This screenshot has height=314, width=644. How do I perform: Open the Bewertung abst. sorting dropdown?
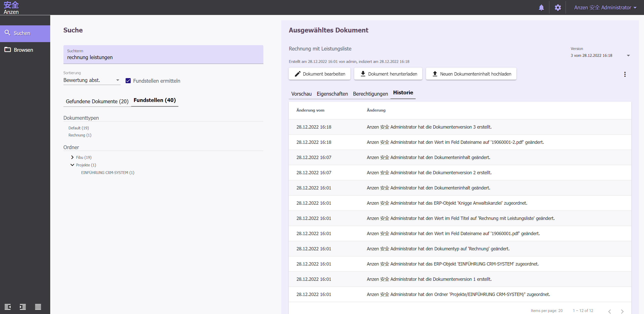(92, 80)
